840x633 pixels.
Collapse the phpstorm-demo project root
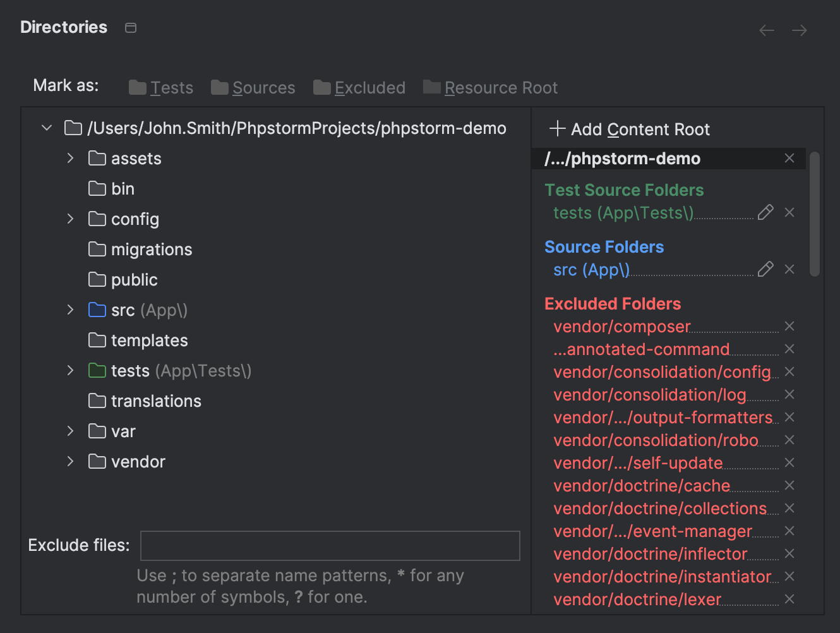tap(47, 128)
